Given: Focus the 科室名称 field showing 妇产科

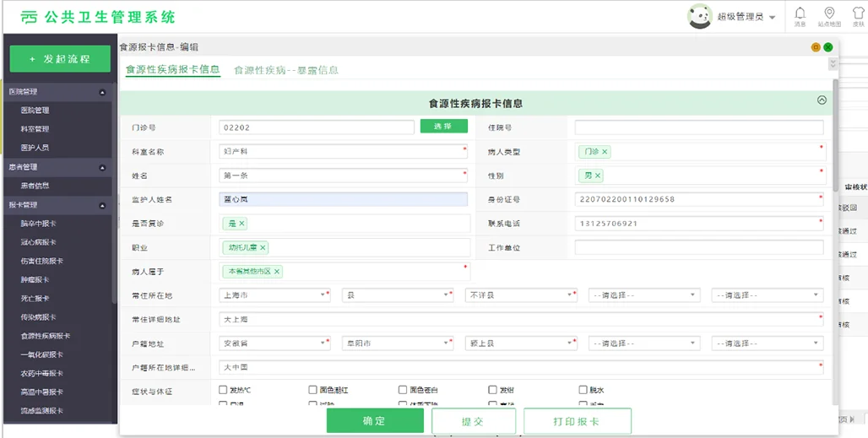Looking at the screenshot, I should [x=343, y=151].
